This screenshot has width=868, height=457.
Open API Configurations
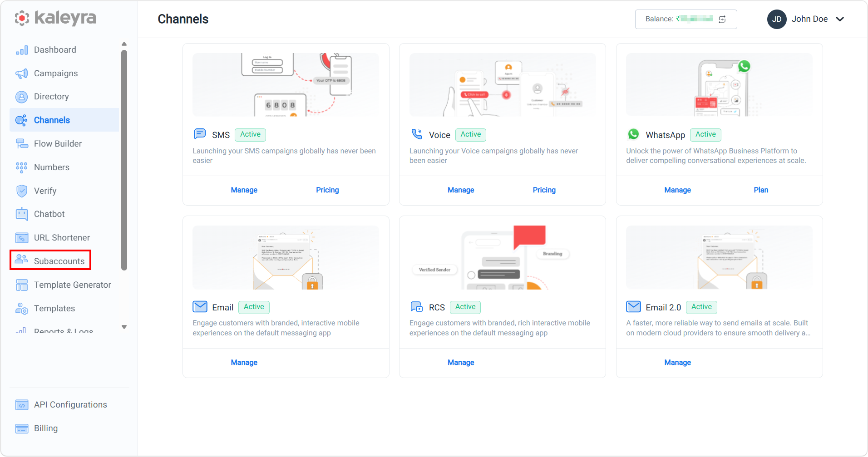pos(70,405)
